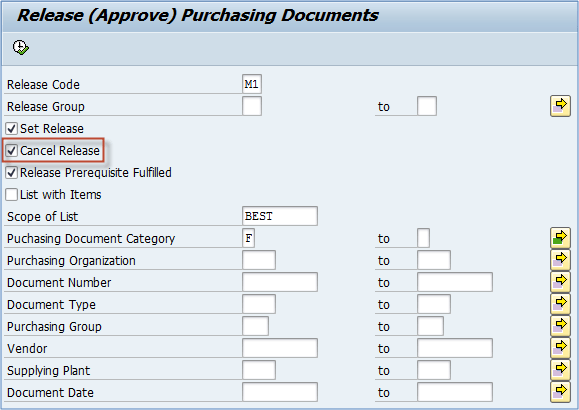Open multiple selection for Document Type
Image resolution: width=579 pixels, height=410 pixels.
(x=560, y=304)
